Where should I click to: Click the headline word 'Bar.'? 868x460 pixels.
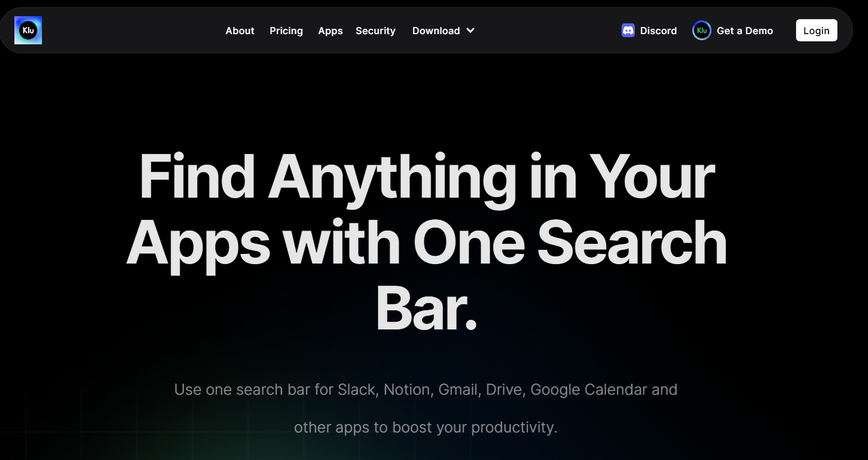pos(426,308)
